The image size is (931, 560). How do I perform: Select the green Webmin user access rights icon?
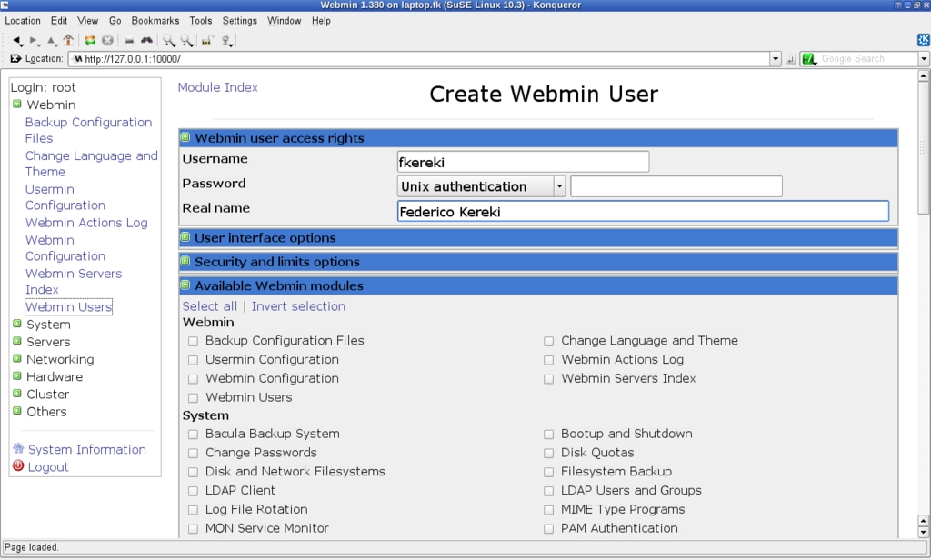(186, 137)
